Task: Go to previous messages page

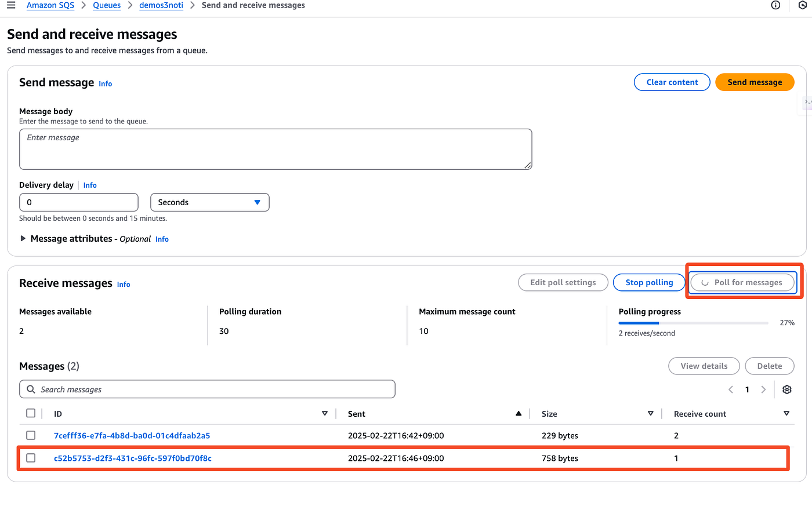Action: pyautogui.click(x=731, y=389)
